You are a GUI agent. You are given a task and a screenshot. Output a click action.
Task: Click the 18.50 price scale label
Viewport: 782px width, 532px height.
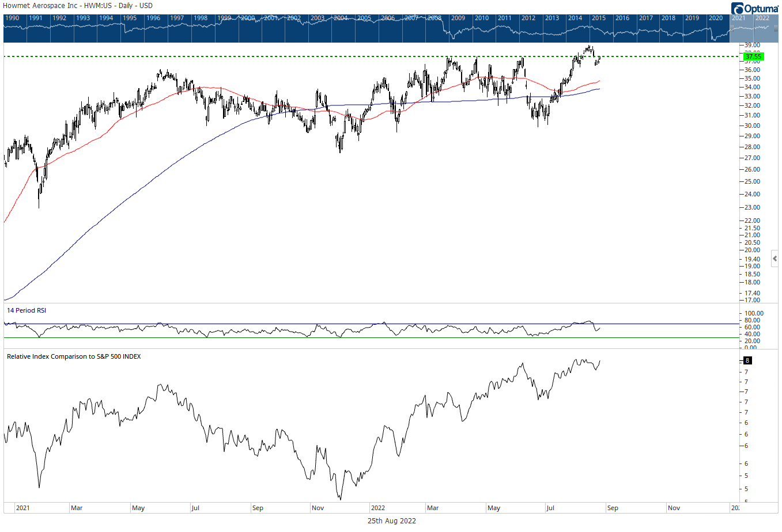pyautogui.click(x=752, y=274)
